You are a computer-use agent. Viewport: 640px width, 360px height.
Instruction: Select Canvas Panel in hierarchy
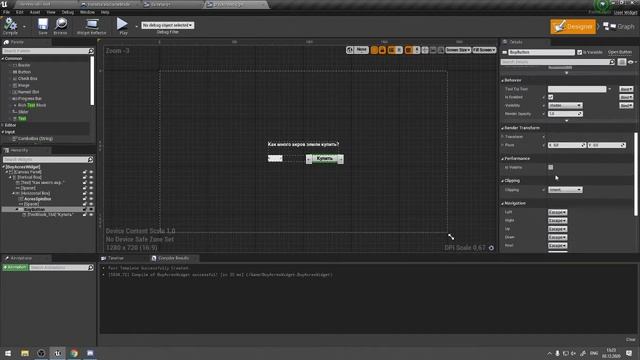tap(28, 172)
